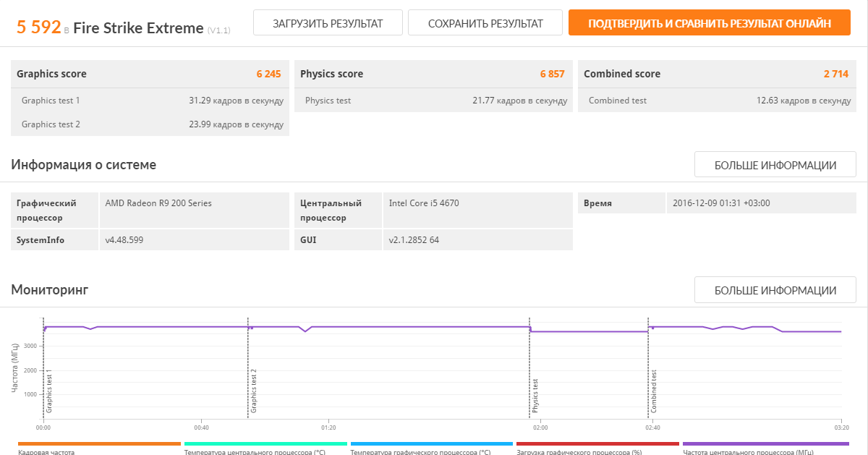
Task: Click the orange compare result online button
Action: point(709,23)
